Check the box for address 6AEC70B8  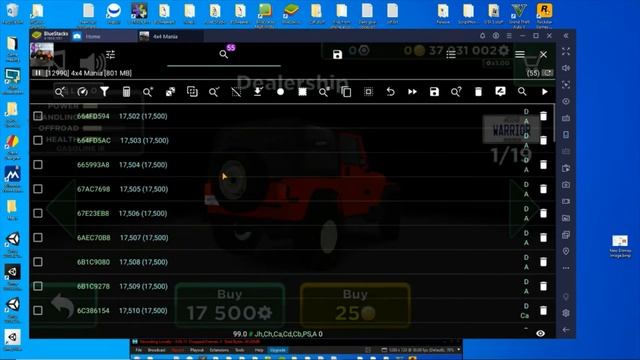[x=38, y=238]
